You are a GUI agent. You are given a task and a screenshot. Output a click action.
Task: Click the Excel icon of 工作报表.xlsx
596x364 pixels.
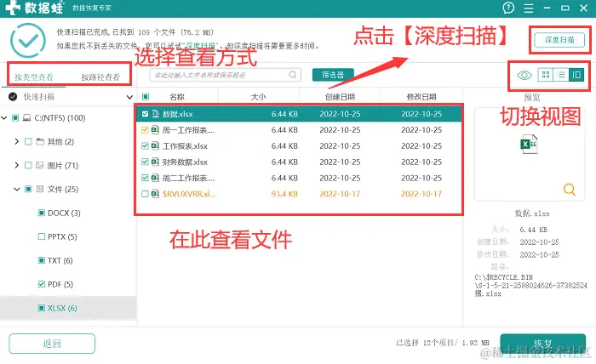[155, 145]
